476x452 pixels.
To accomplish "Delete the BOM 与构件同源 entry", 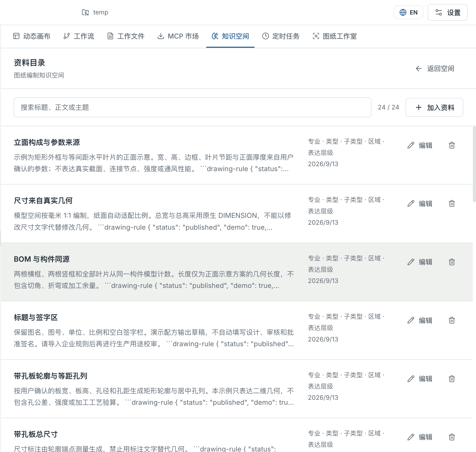I will click(x=452, y=262).
